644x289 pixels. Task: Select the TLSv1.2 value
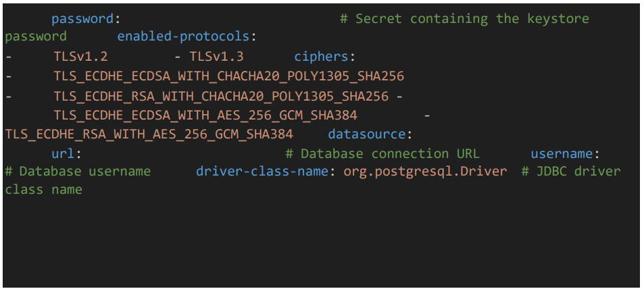[x=81, y=56]
